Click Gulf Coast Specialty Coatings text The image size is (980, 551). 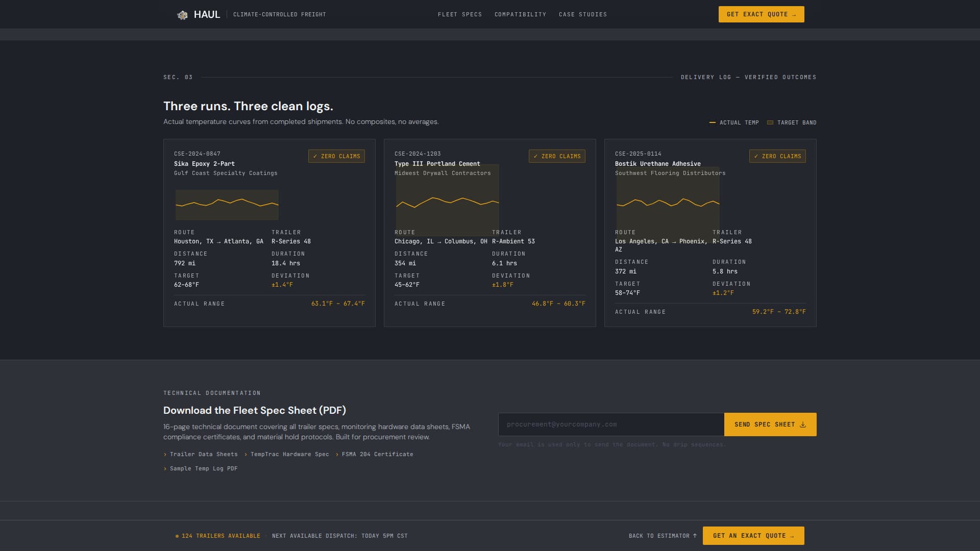coord(226,173)
